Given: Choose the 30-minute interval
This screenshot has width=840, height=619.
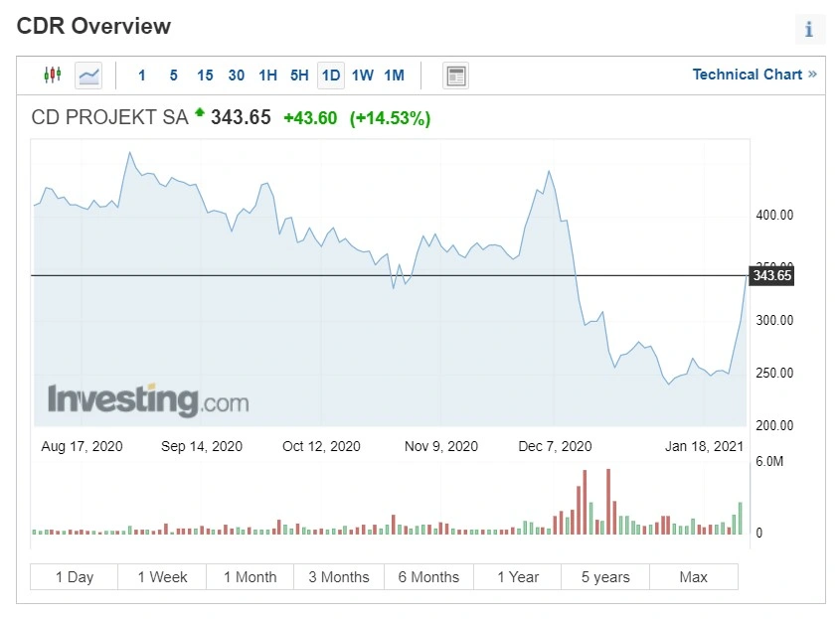Looking at the screenshot, I should (x=237, y=76).
